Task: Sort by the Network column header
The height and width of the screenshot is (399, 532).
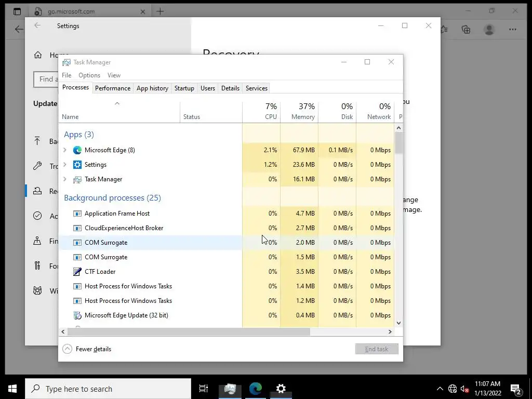Action: point(375,111)
